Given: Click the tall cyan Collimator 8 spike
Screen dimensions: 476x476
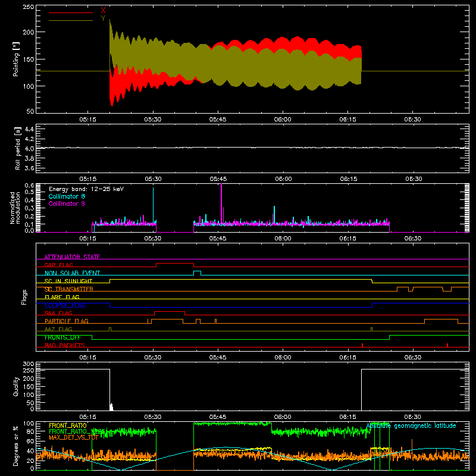Looking at the screenshot, I should click(x=153, y=206).
